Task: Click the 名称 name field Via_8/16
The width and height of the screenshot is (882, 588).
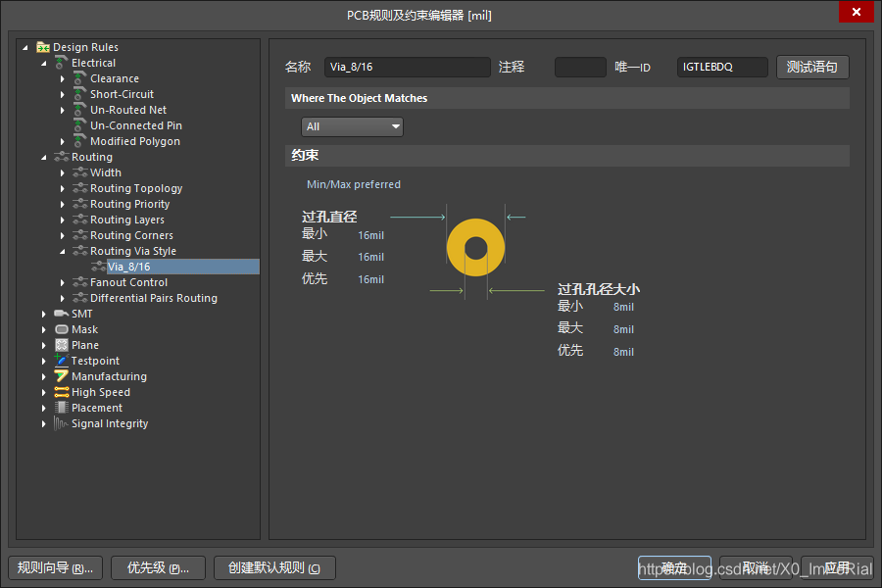Action: [408, 67]
